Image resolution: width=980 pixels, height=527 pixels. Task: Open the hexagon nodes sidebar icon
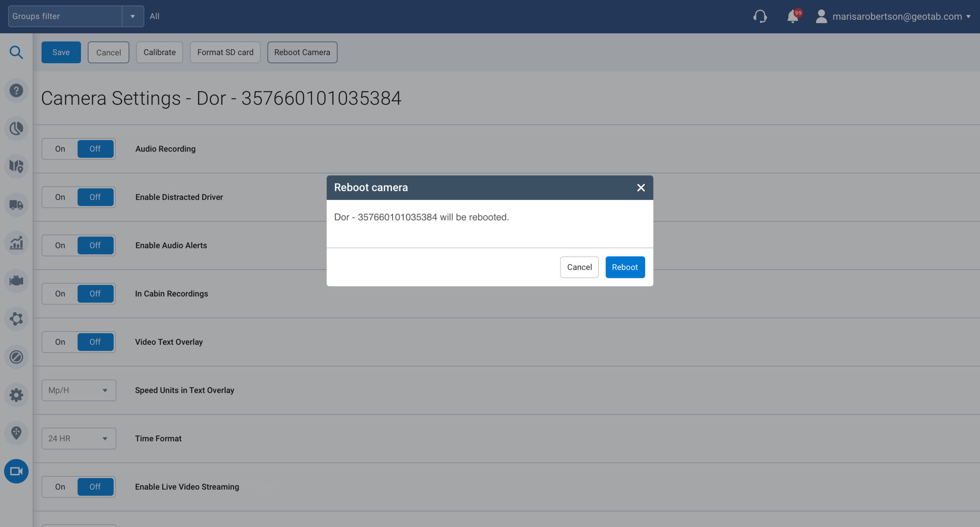click(16, 319)
